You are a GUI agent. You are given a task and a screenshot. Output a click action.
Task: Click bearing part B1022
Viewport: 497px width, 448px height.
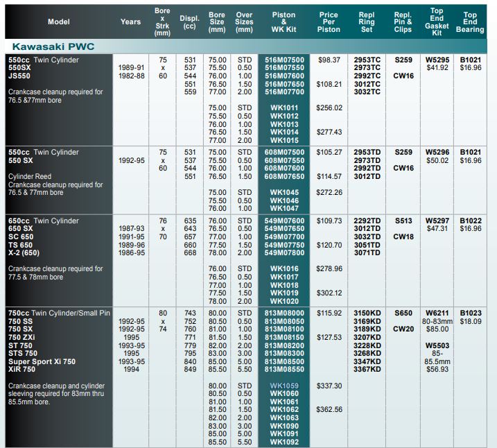[x=471, y=221]
